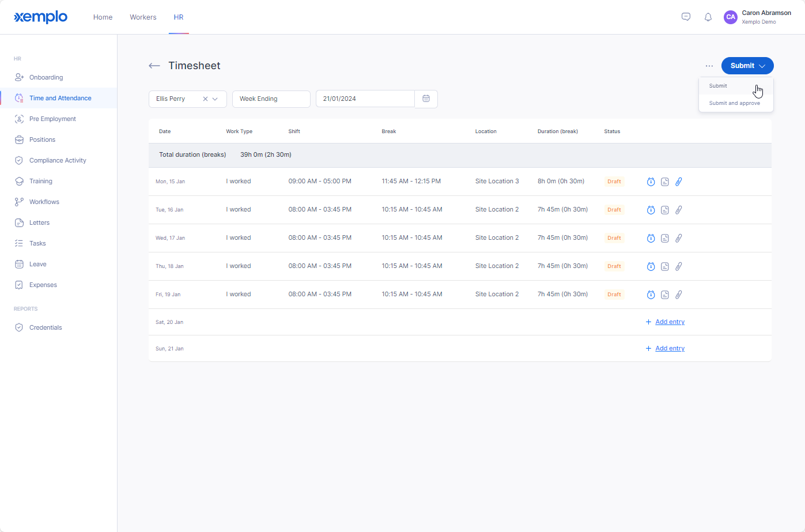Viewport: 805px width, 532px height.
Task: Open the Thu, 18 Jan 'I worked' link
Action: (x=239, y=266)
